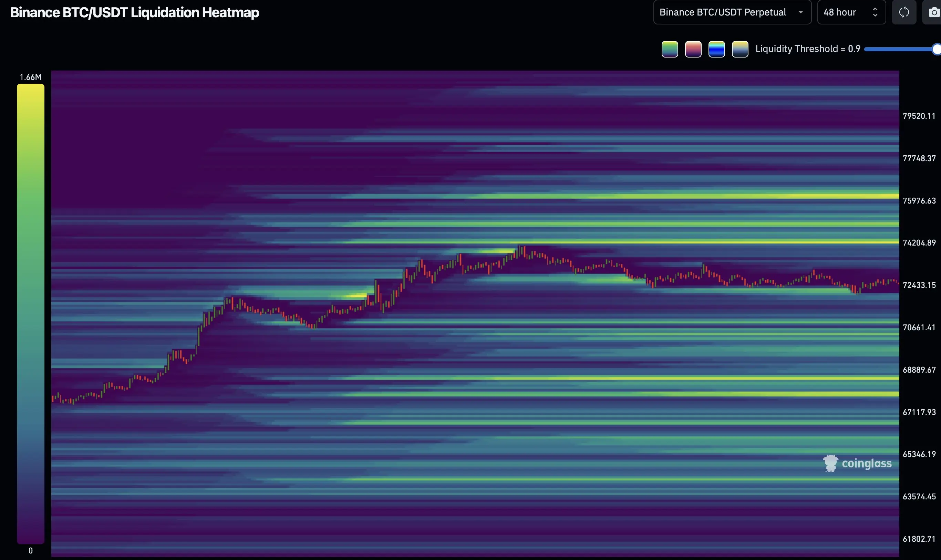Click the Binance BTC/USDT Liquidation Heatmap title
The width and height of the screenshot is (941, 560).
click(x=134, y=12)
